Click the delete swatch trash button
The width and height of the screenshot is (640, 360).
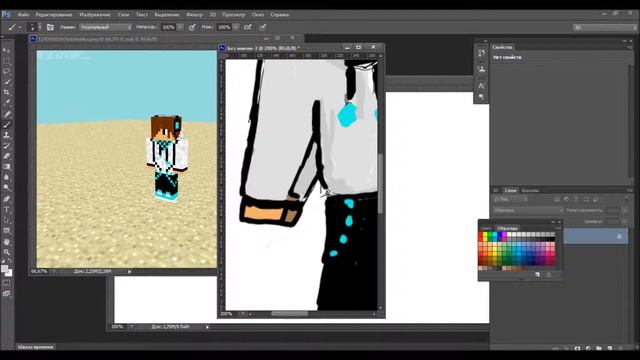[549, 275]
